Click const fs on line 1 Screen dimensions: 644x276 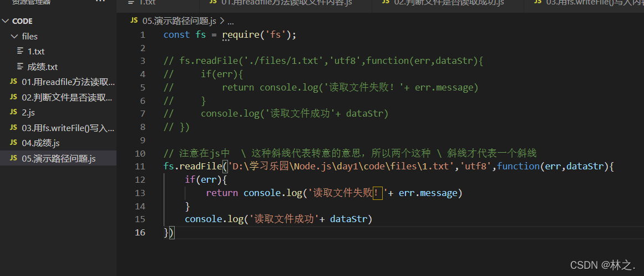[x=184, y=35]
